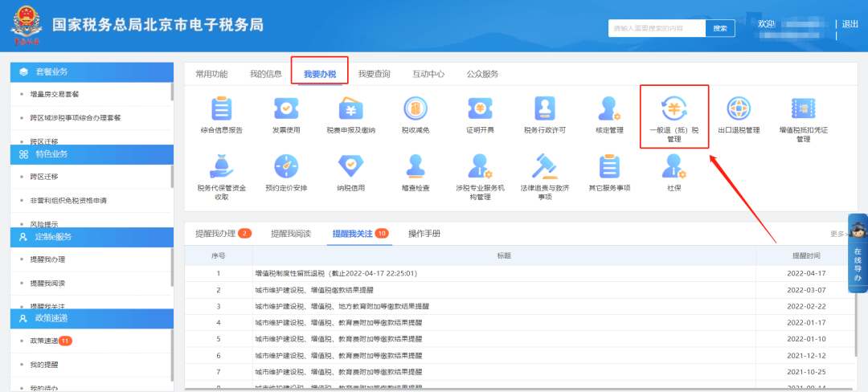Click 更多 link in reminders panel
The width and height of the screenshot is (868, 392).
click(x=837, y=234)
